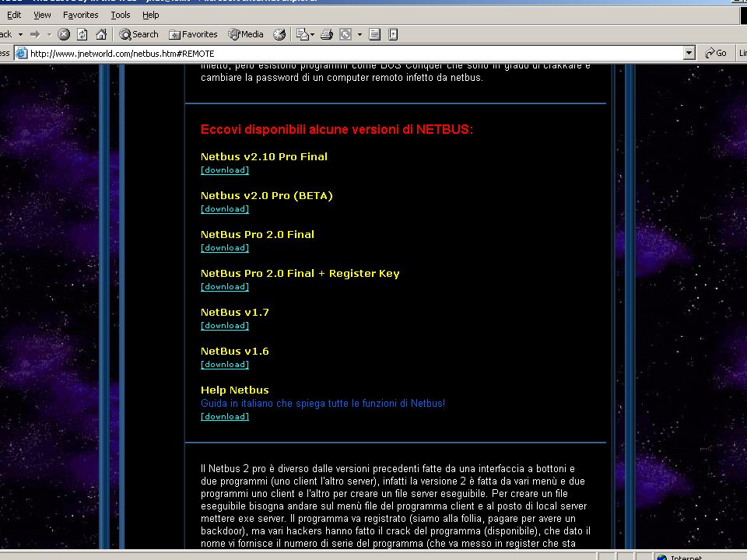Click the 'Netbus v2.10 Pro Final' title
747x560 pixels.
(264, 156)
